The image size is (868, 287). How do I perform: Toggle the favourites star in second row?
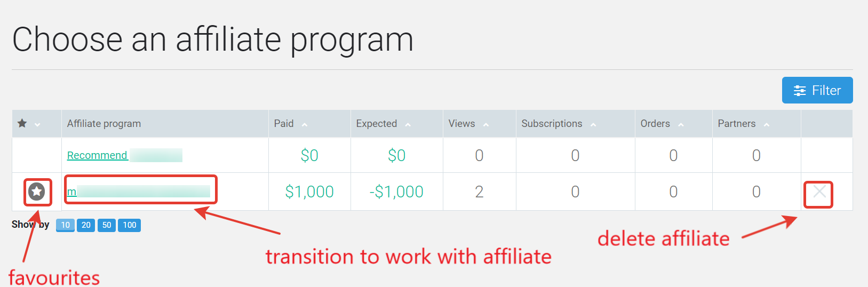37,192
